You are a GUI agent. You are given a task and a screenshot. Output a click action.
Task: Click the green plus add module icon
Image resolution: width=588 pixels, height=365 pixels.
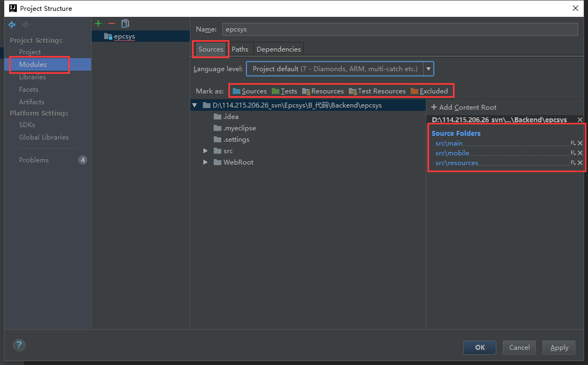coord(98,23)
